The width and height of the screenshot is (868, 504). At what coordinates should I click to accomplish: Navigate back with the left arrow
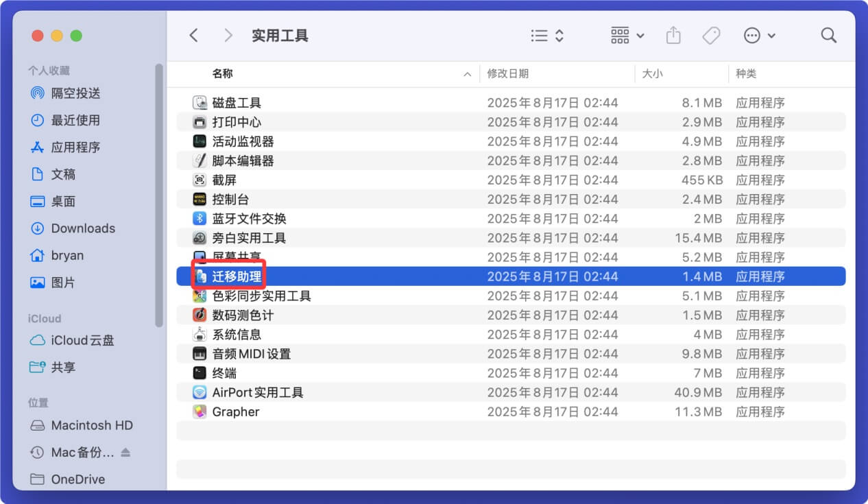[194, 35]
